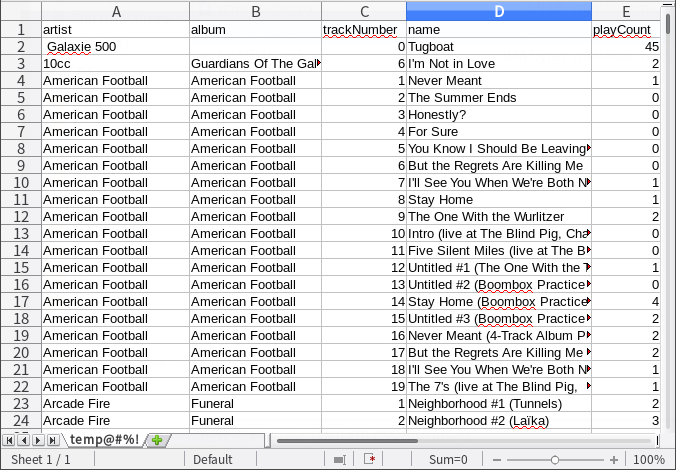Click the selection mode status bar icon
676x470 pixels.
click(x=339, y=460)
